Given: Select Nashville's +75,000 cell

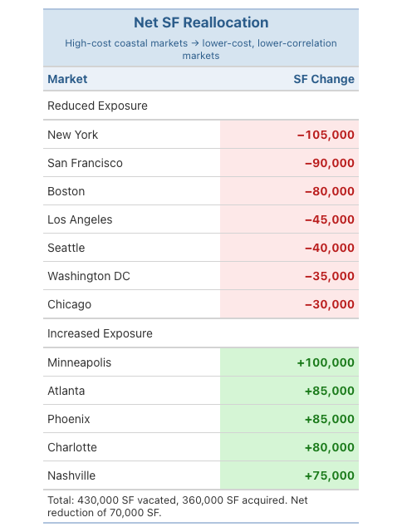Looking at the screenshot, I should point(290,475).
